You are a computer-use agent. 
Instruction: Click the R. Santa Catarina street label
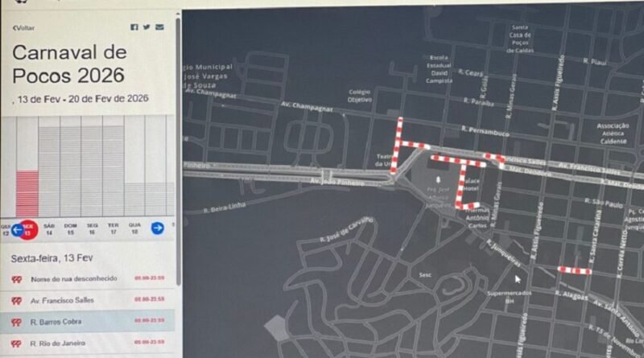point(594,237)
